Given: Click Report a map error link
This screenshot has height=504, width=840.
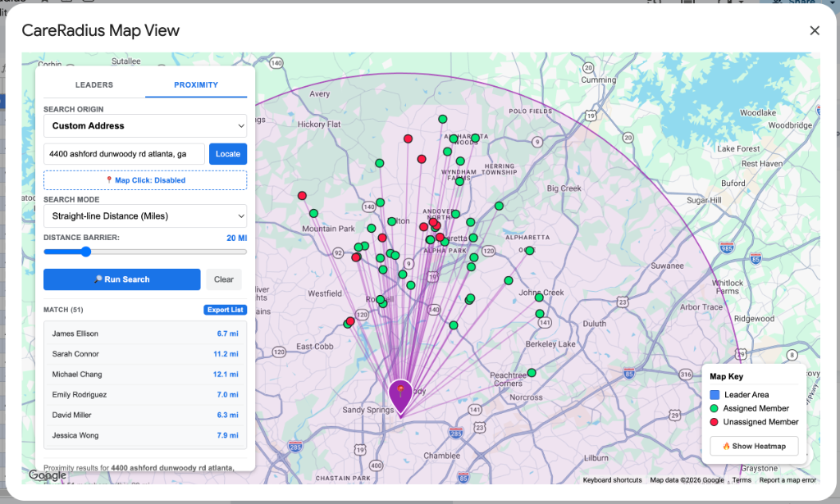Looking at the screenshot, I should pyautogui.click(x=787, y=480).
